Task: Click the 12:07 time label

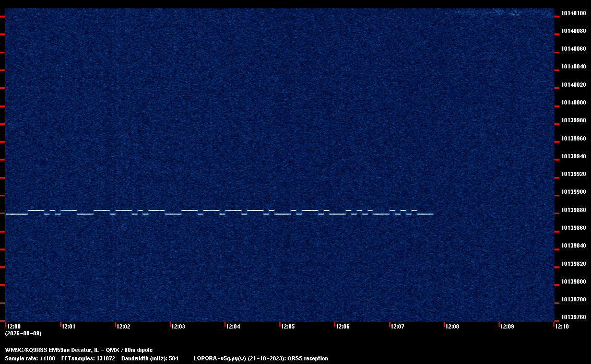Action: (397, 326)
